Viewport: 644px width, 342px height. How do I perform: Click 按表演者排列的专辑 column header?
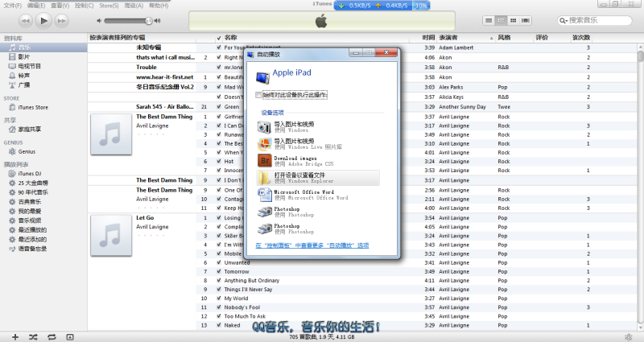(142, 37)
